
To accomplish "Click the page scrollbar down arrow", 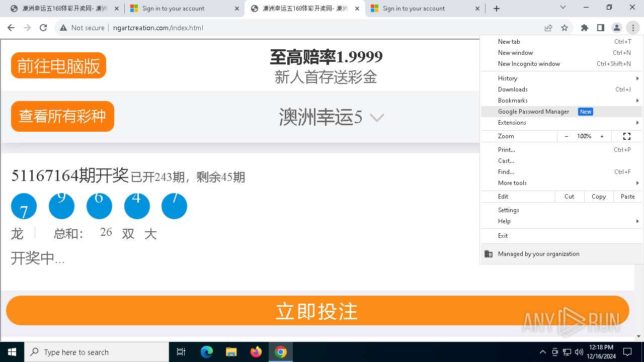I will pos(639,336).
